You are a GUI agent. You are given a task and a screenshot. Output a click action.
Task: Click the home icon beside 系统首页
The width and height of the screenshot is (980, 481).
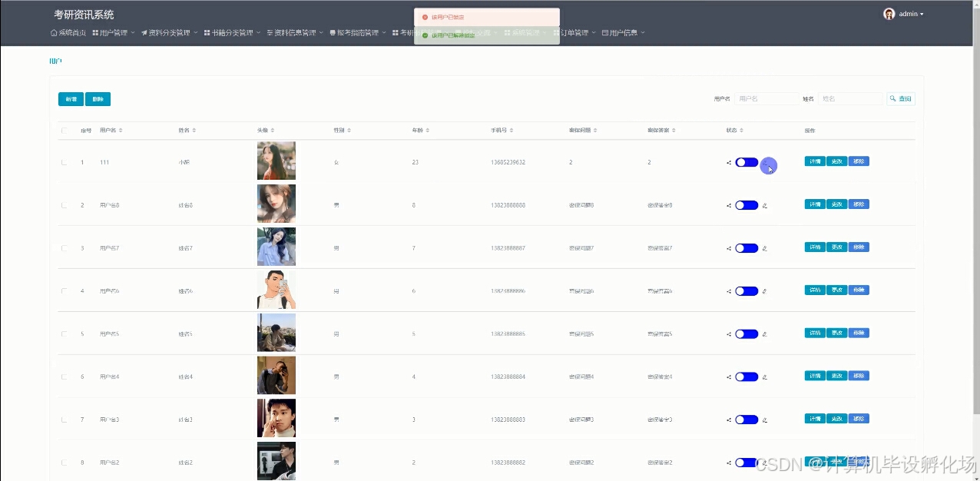(54, 33)
